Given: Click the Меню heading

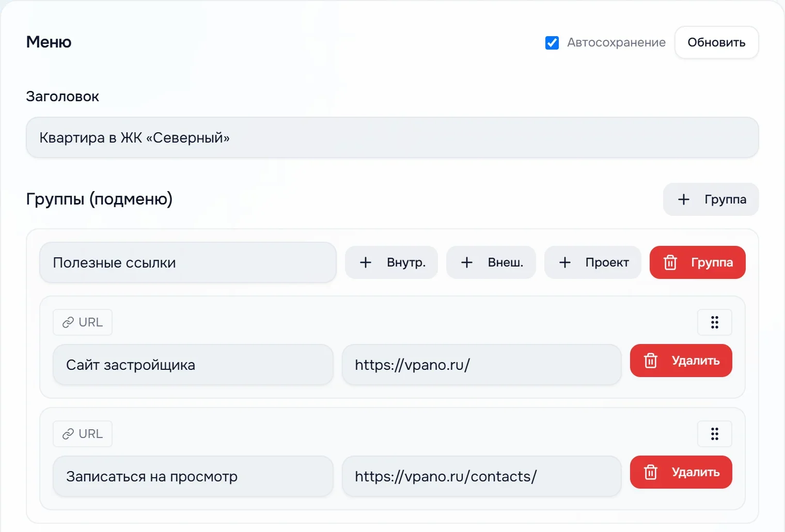Looking at the screenshot, I should coord(49,42).
